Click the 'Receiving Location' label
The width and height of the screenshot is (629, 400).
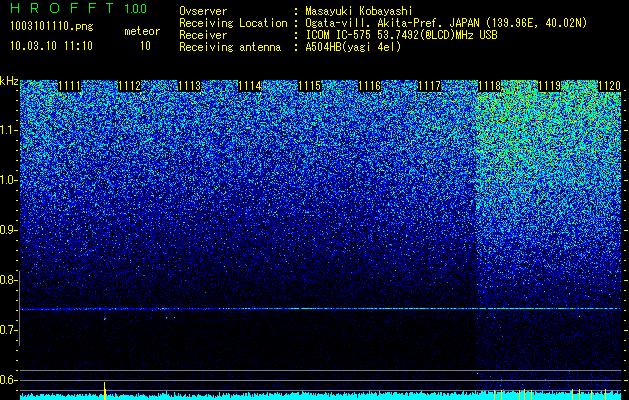[233, 23]
